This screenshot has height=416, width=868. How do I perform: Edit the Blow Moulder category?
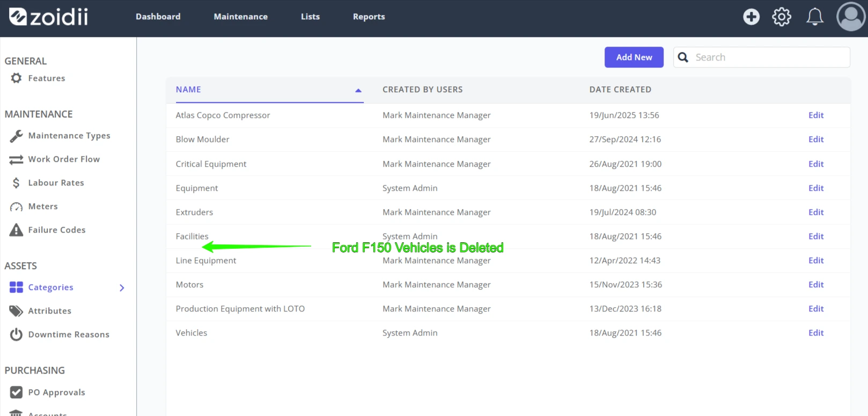click(816, 139)
